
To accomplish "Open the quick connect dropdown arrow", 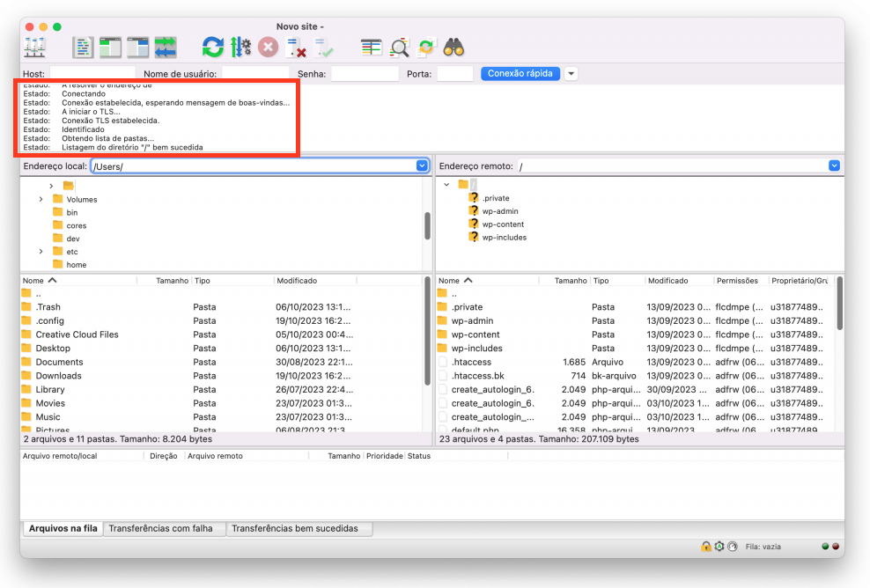I will coord(571,74).
